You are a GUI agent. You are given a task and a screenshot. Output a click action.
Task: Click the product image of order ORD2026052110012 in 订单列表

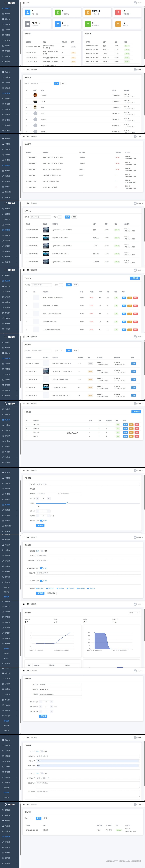click(46, 230)
